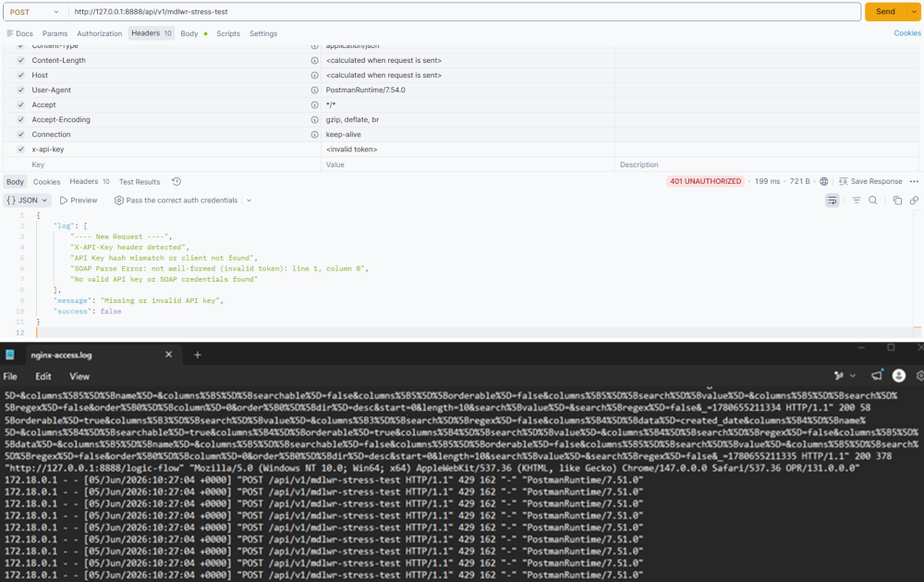Uncheck the Host header checkbox
This screenshot has width=924, height=582.
click(20, 75)
